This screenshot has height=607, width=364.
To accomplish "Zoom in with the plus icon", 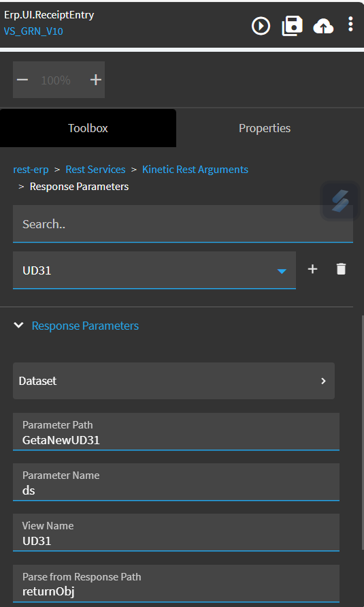I will (x=95, y=80).
